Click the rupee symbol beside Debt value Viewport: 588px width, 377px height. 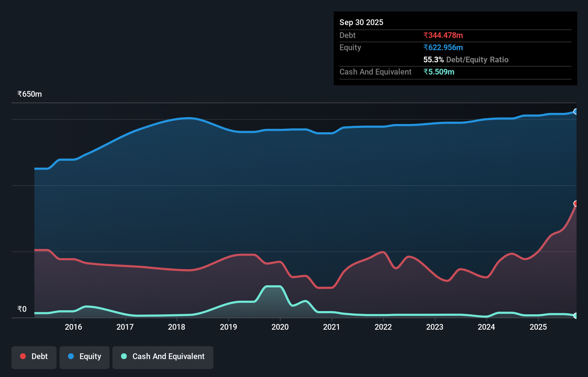pos(425,35)
